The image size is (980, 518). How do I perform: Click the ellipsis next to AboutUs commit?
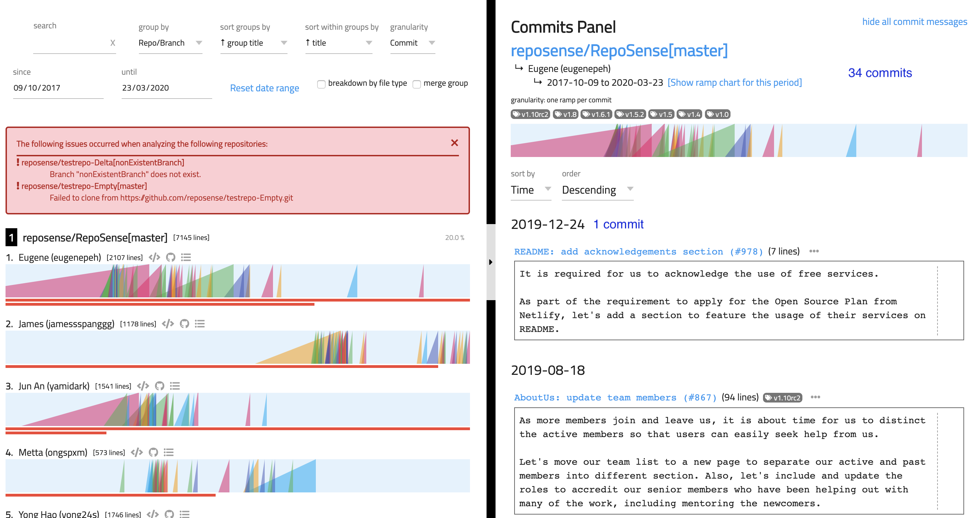[x=816, y=397]
